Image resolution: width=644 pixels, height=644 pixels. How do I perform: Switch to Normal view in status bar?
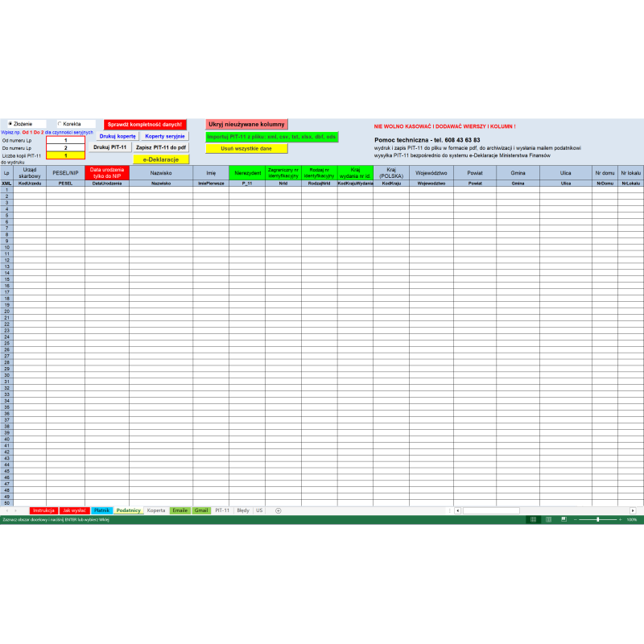tap(533, 520)
